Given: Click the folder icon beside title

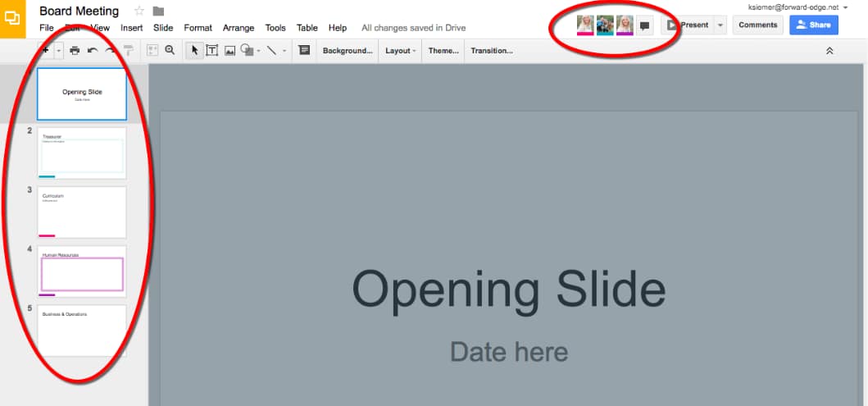Looking at the screenshot, I should (158, 11).
